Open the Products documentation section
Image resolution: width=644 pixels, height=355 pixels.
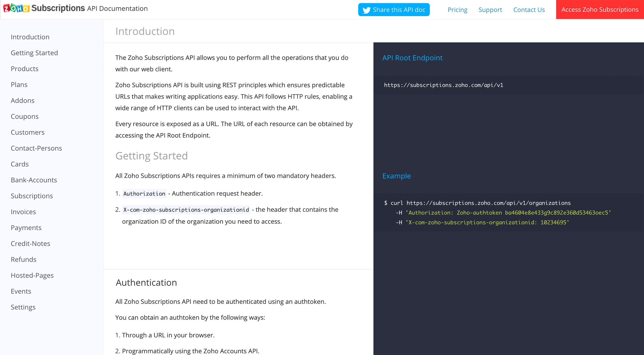25,68
